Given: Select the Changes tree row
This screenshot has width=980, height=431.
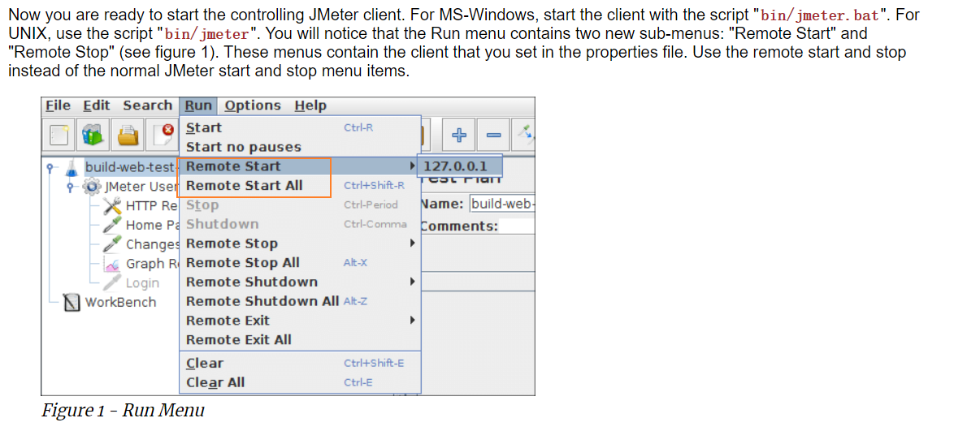Looking at the screenshot, I should (152, 244).
